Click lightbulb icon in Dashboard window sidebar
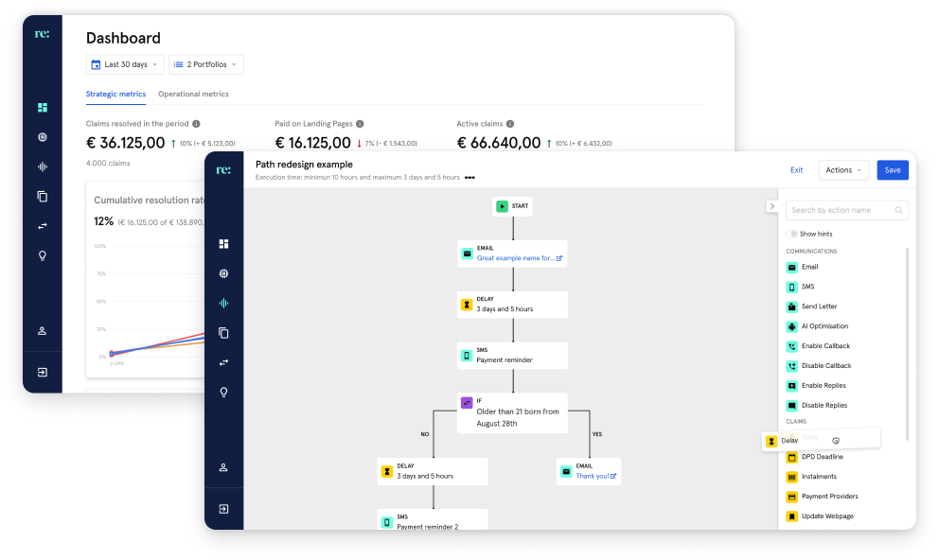 (x=43, y=256)
